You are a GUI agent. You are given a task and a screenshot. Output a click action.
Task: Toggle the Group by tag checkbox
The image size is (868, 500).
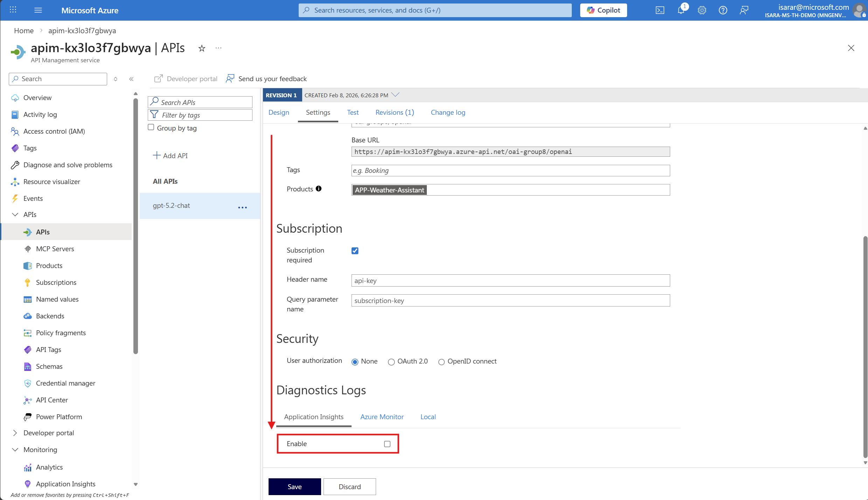[x=151, y=127]
